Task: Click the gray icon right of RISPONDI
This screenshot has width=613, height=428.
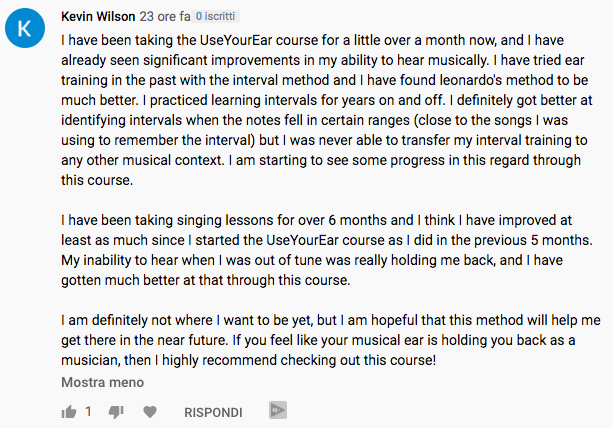Action: click(278, 411)
